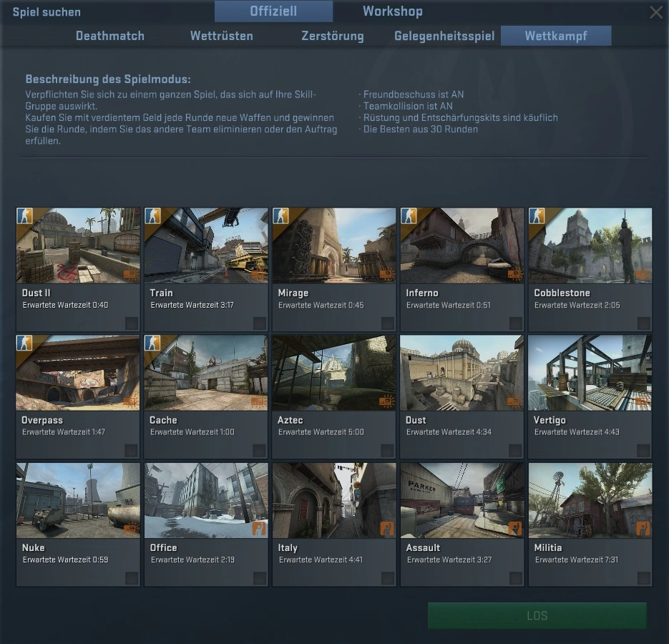Screen dimensions: 669x644
Task: Click the CS badge icon on Cache card
Action: point(152,343)
